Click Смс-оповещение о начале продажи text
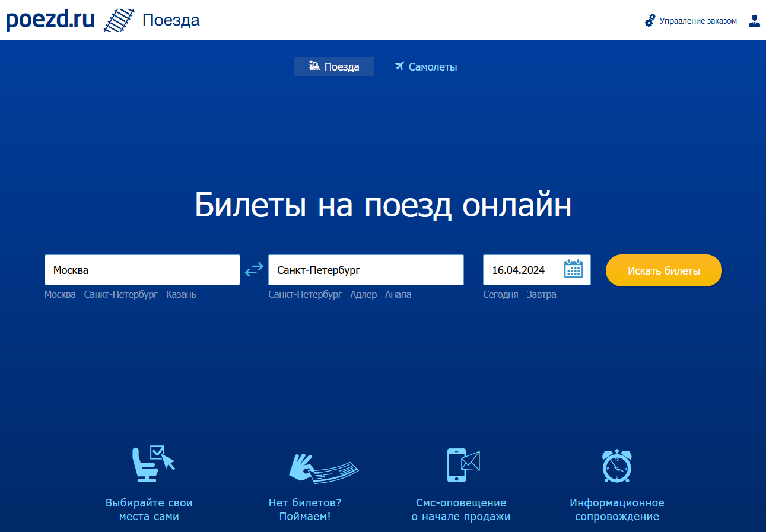The image size is (766, 532). pos(461,509)
